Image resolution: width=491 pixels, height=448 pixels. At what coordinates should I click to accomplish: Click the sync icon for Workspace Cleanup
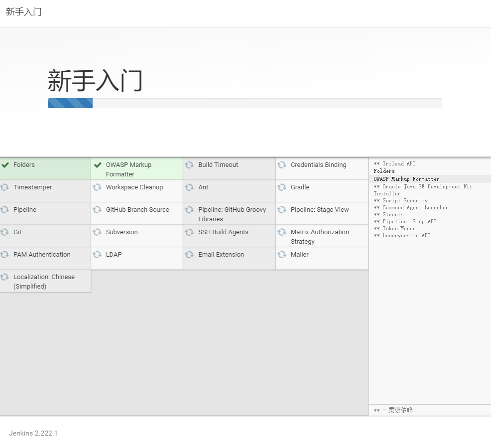click(97, 187)
